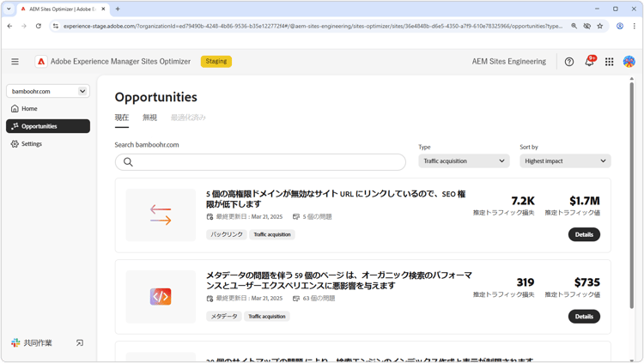Open the notifications bell
This screenshot has width=644, height=363.
tap(589, 61)
